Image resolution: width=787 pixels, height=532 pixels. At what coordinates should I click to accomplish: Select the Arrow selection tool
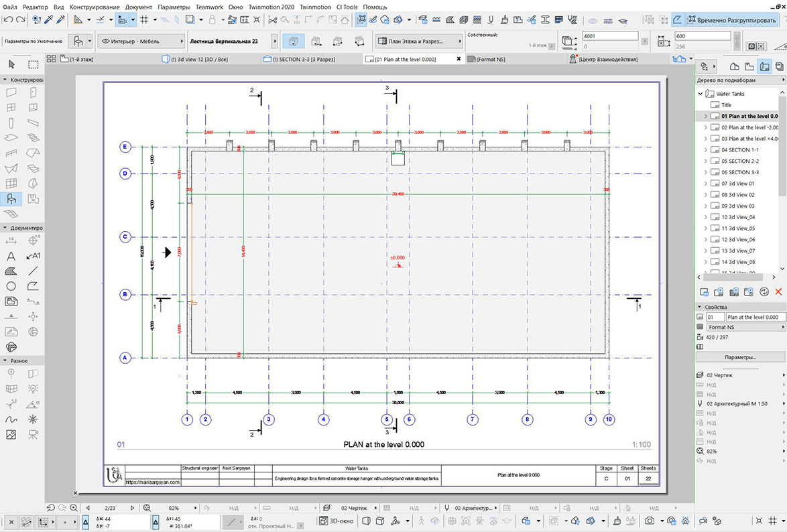coord(11,64)
